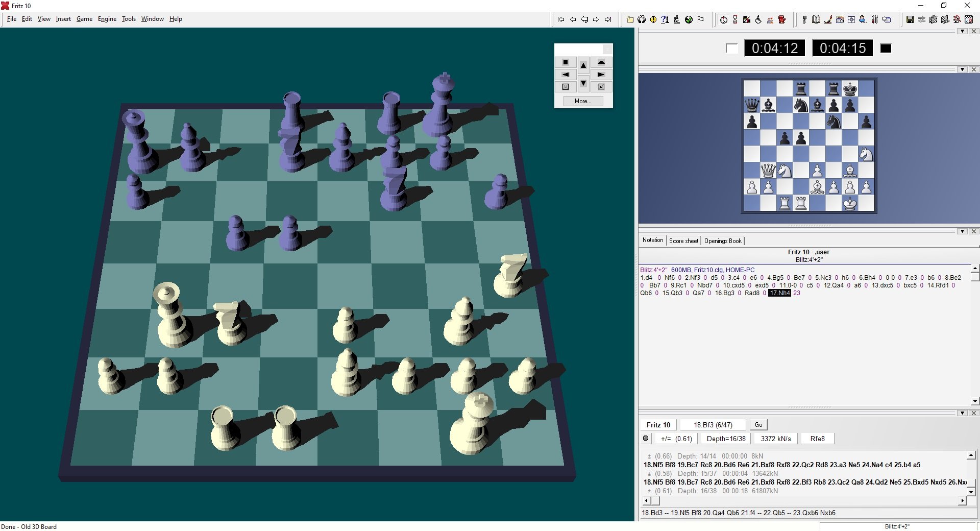Select the Notation tab
The height and width of the screenshot is (531, 980).
pyautogui.click(x=653, y=240)
